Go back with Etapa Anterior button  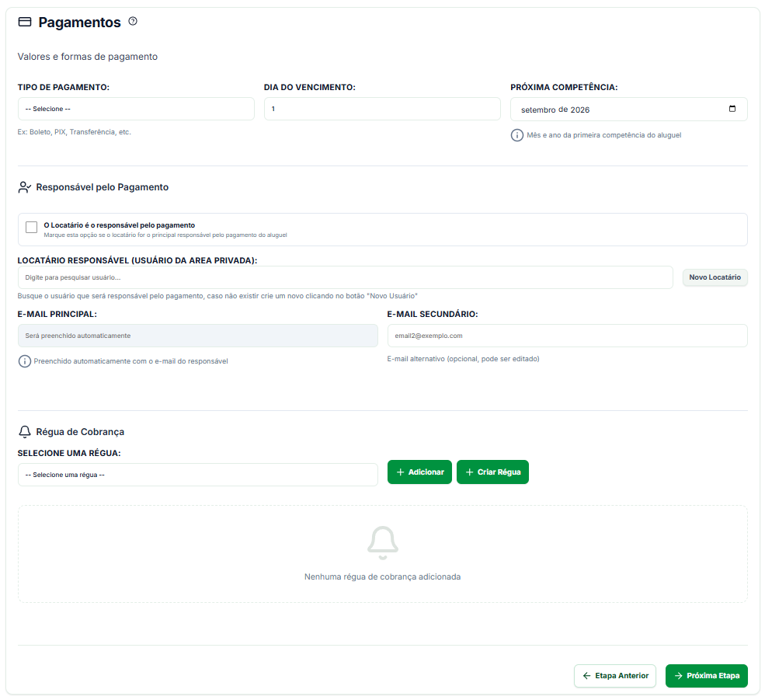(x=615, y=676)
